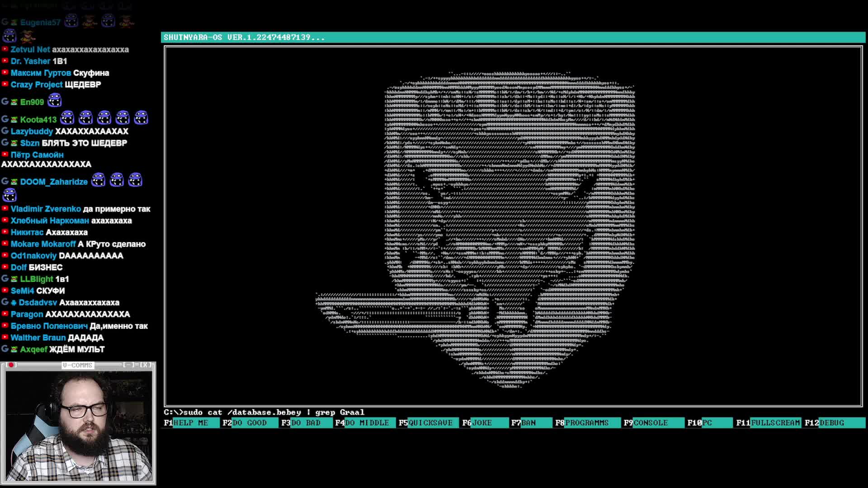Open Crazy Project's chat username

click(36, 84)
